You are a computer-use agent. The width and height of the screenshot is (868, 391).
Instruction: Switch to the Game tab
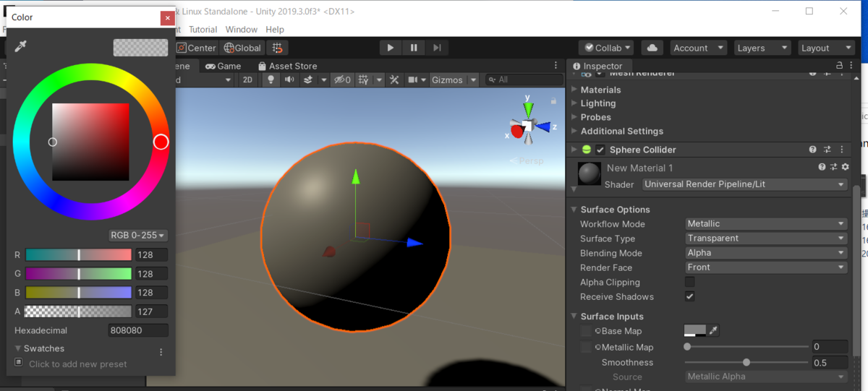[x=224, y=66]
